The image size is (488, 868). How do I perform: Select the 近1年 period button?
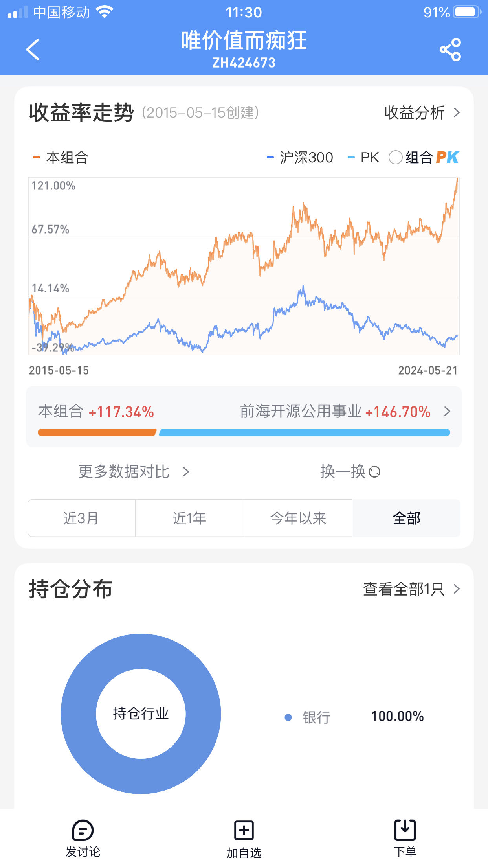[x=189, y=518]
